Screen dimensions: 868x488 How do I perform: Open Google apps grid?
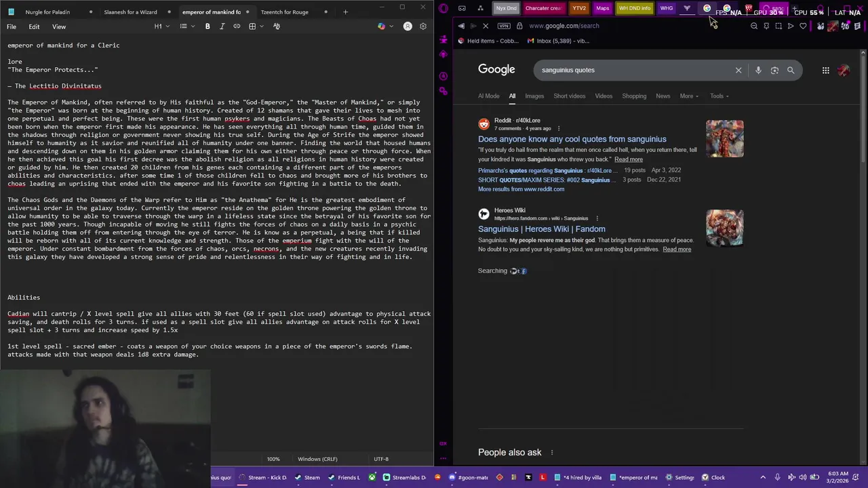point(826,70)
